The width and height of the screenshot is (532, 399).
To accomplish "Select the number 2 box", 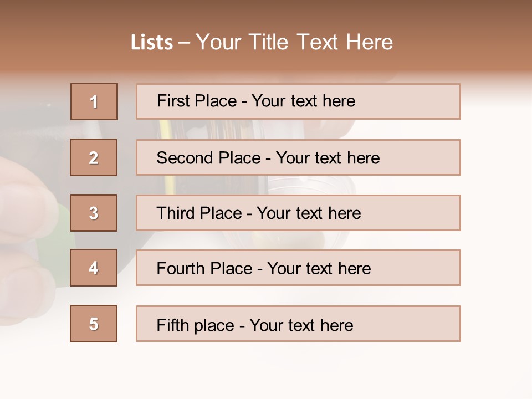I will pos(94,157).
